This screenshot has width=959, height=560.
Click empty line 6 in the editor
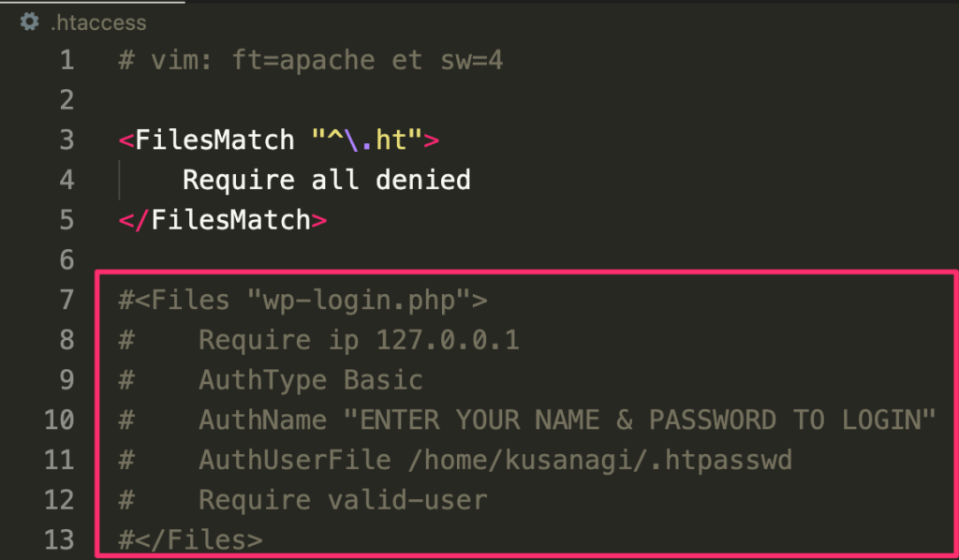tap(526, 260)
